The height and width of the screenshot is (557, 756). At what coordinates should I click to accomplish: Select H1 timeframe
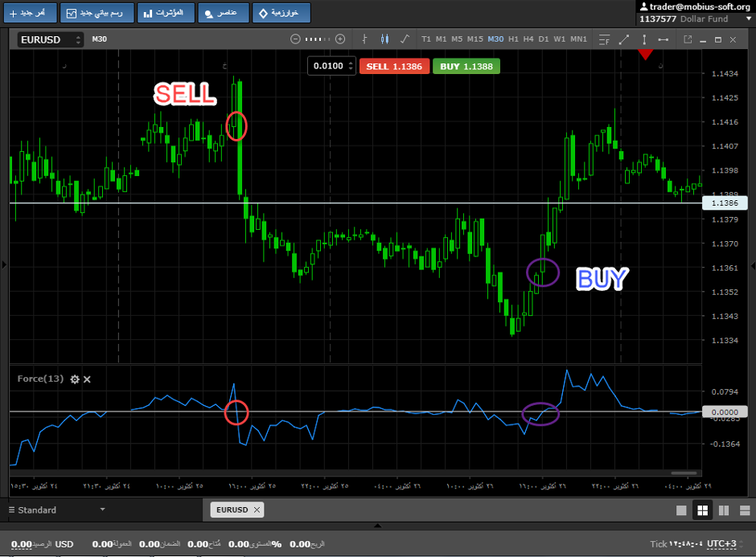tap(513, 39)
